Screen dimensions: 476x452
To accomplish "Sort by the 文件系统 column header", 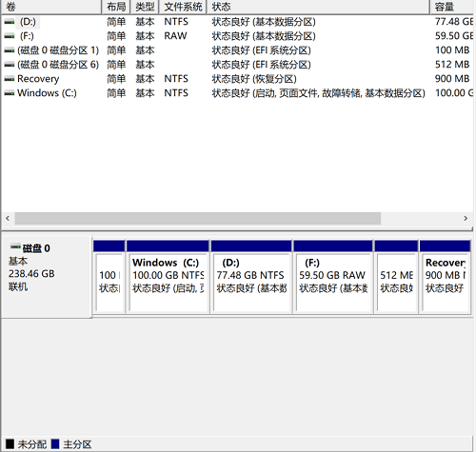I will (x=183, y=7).
